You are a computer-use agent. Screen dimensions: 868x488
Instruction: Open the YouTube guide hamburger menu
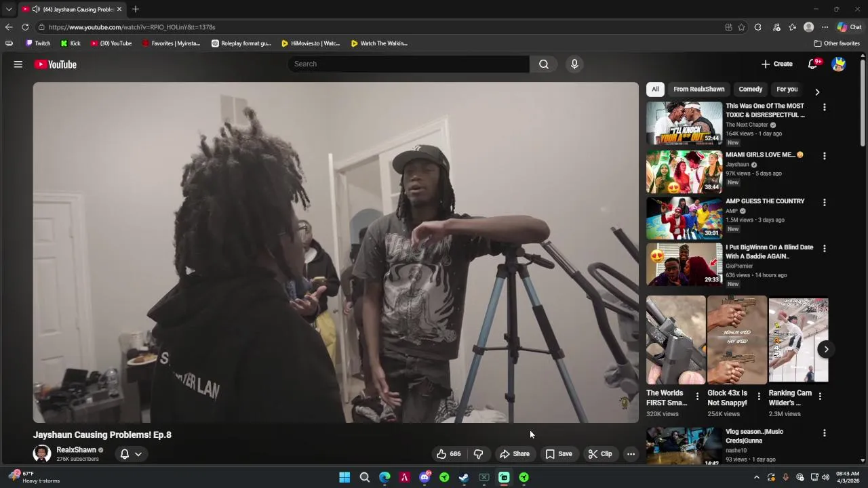coord(18,64)
